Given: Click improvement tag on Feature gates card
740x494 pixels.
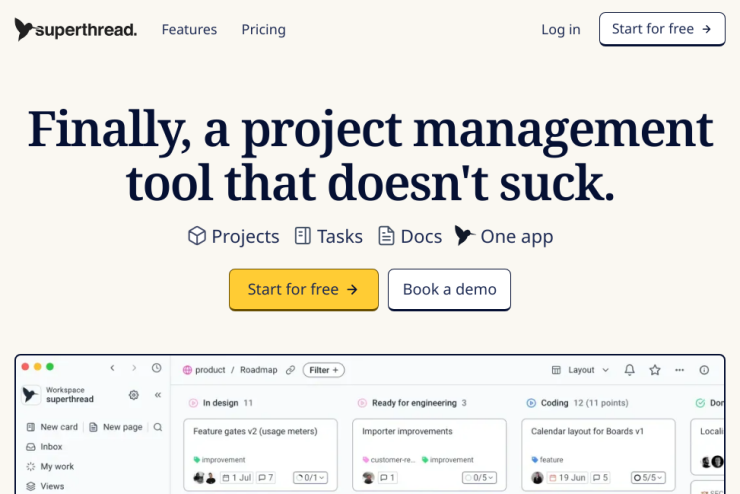Looking at the screenshot, I should pyautogui.click(x=219, y=460).
